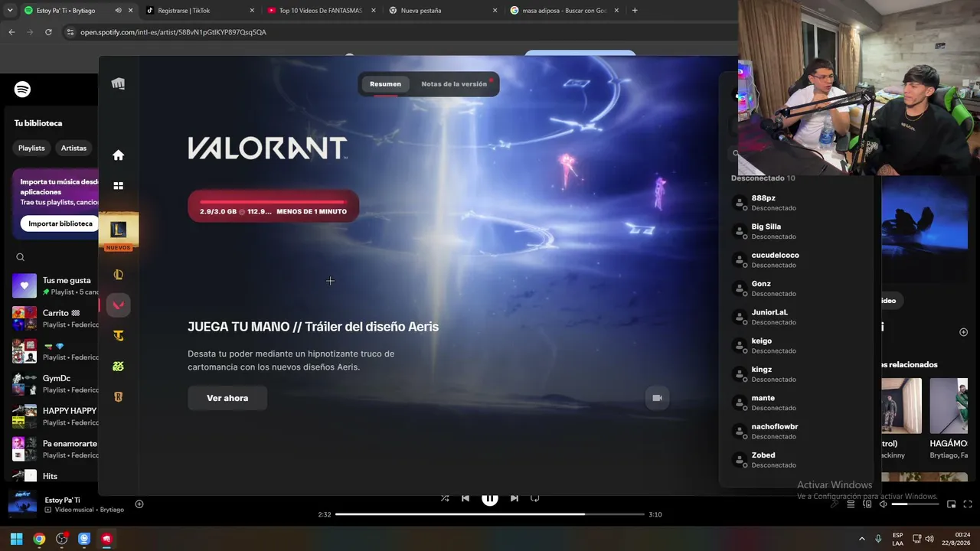
Task: Mute the Spotify browser tab audio
Action: point(118,11)
